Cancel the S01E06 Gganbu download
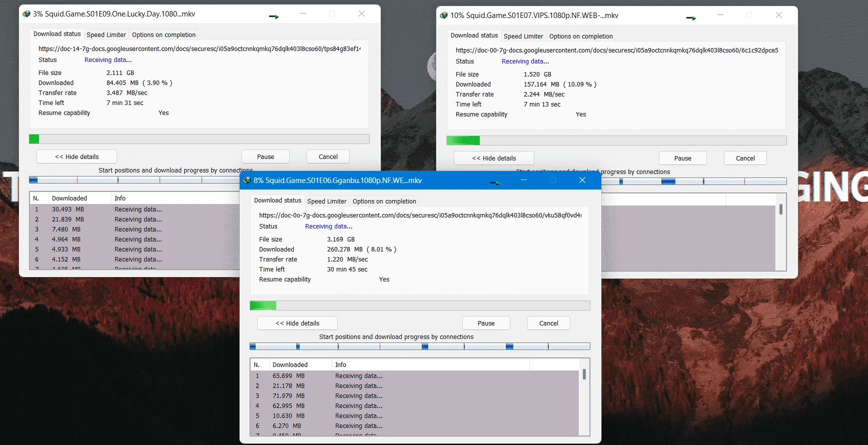 (x=549, y=323)
